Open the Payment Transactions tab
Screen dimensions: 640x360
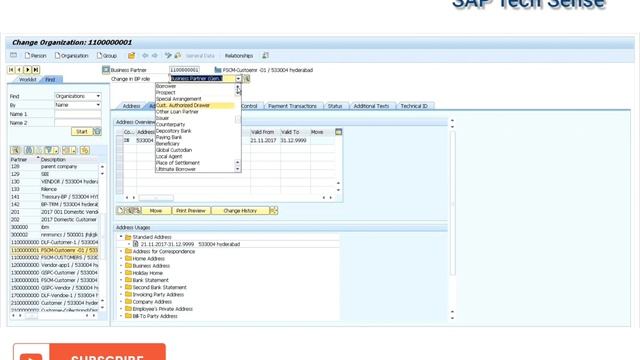[x=292, y=106]
